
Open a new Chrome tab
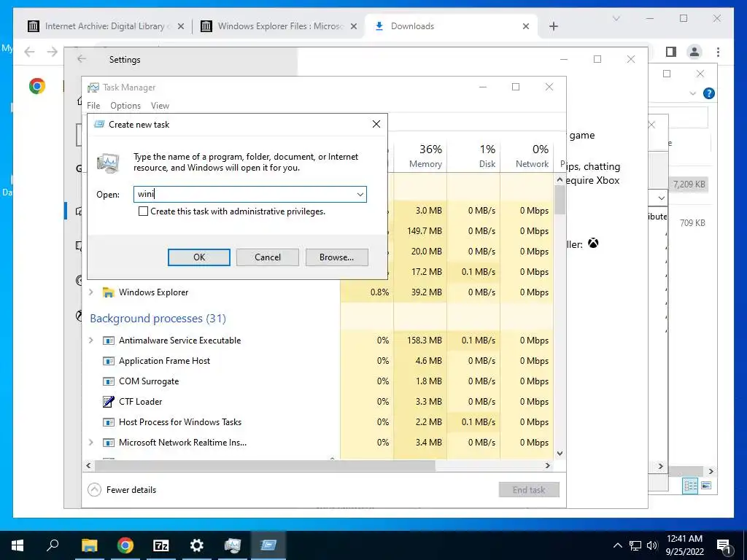click(x=554, y=26)
